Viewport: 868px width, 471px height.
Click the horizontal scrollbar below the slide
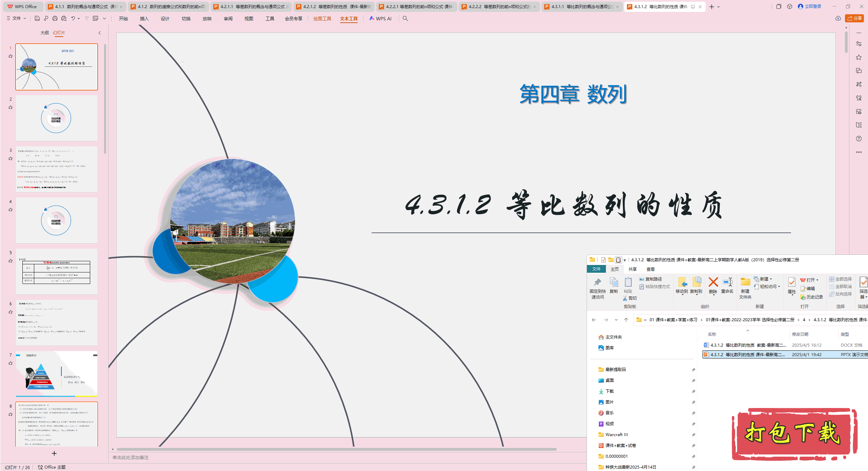click(x=336, y=449)
